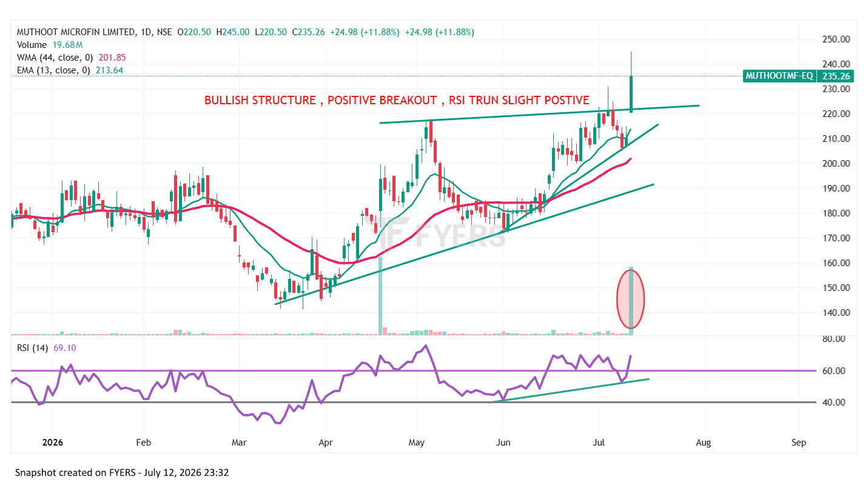This screenshot has width=868, height=485.
Task: Click the WMA (44, close, 0) indicator label
Action: (55, 58)
